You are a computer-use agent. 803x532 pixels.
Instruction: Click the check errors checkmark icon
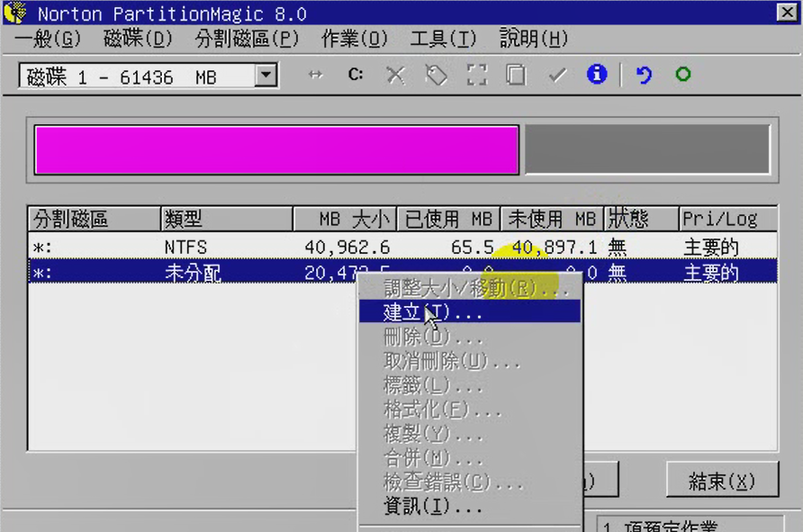click(x=557, y=76)
